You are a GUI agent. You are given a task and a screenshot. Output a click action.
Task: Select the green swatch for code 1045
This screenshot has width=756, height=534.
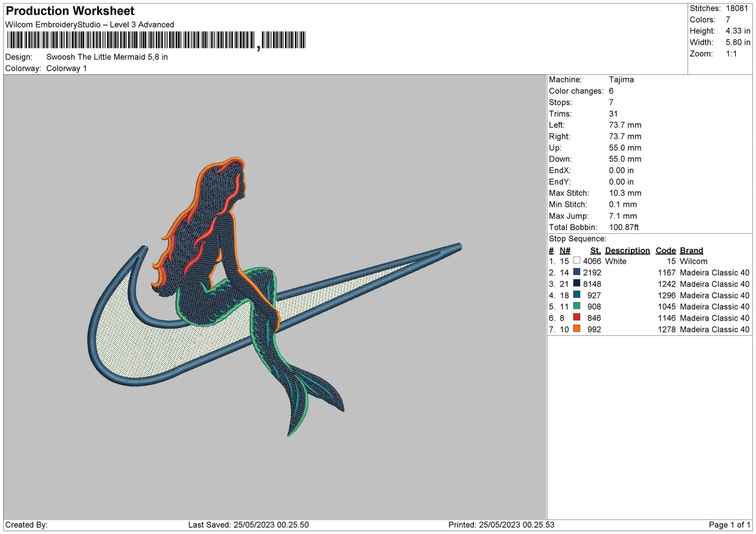(577, 306)
